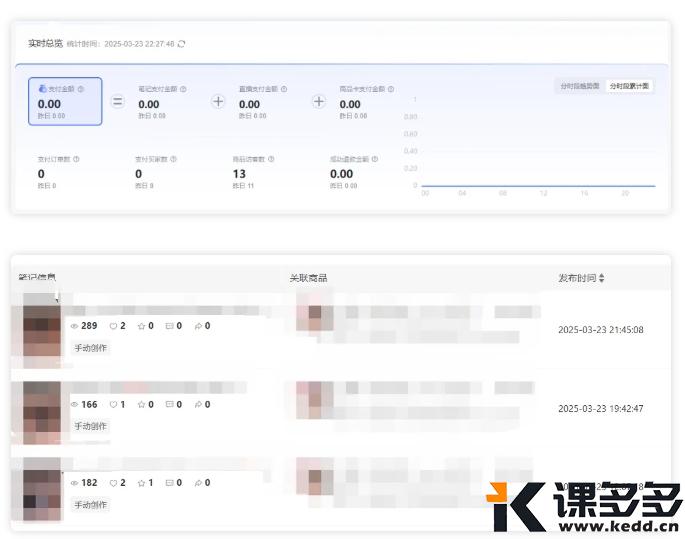Click help icon beside 商品卡支付金额
The image size is (685, 539).
(391, 89)
